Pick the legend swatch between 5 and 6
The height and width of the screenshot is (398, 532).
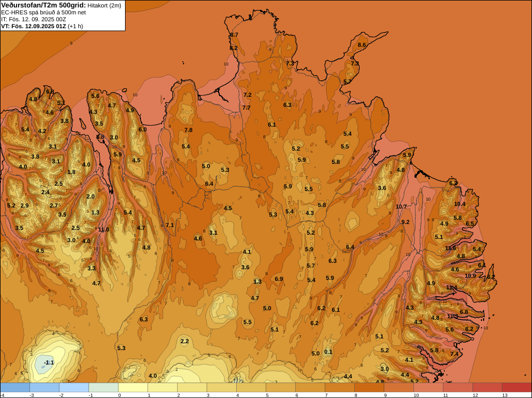280,387
